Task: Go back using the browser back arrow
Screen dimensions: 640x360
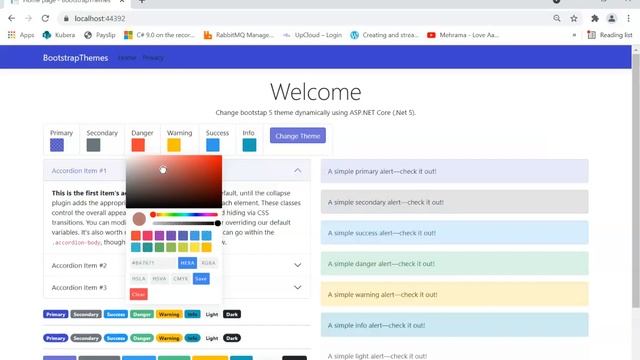Action: (x=11, y=18)
